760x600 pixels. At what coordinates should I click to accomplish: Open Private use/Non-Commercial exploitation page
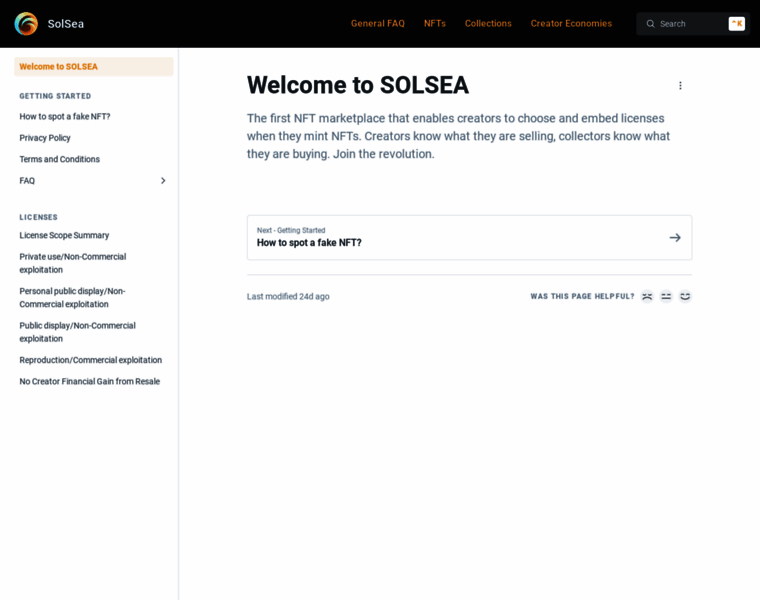73,263
